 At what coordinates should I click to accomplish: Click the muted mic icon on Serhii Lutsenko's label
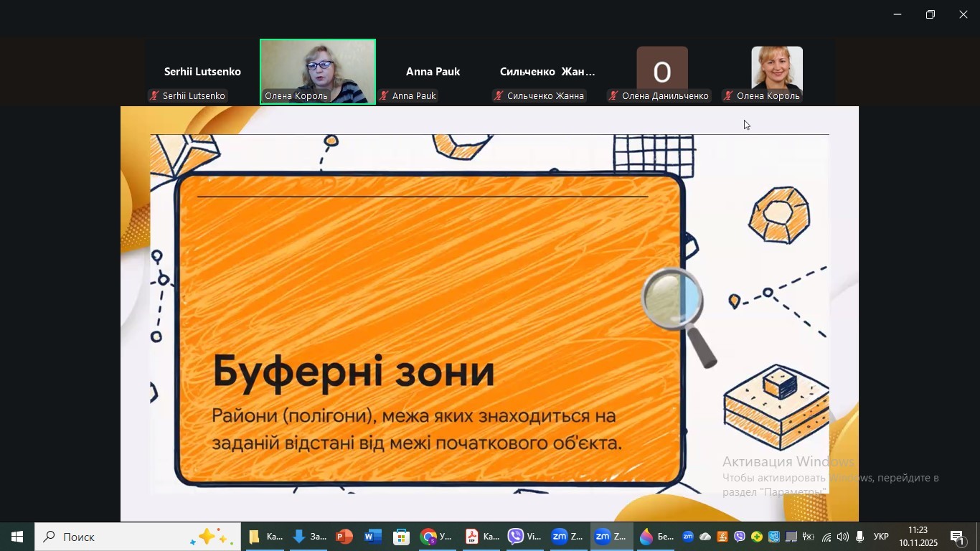(154, 96)
